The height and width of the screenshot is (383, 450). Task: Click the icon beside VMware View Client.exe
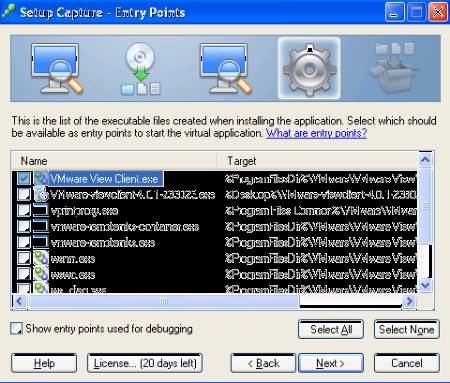[41, 178]
